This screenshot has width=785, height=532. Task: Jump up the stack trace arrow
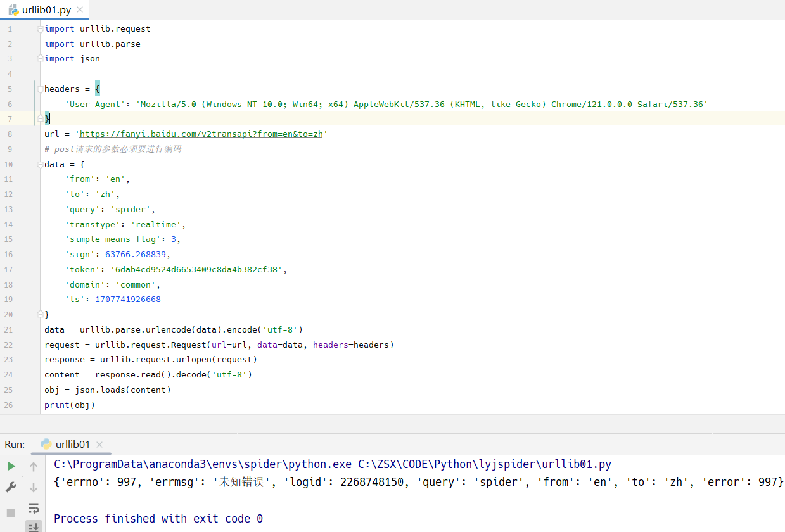(x=34, y=467)
